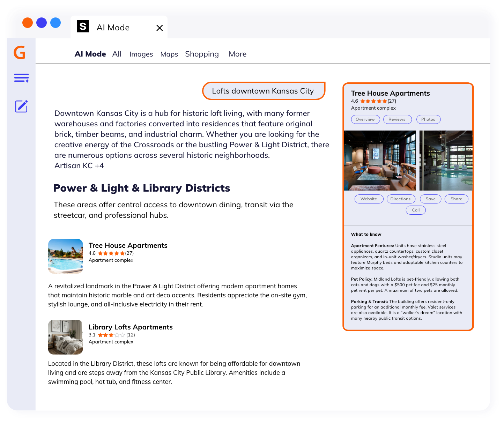The width and height of the screenshot is (504, 423).
Task: Select the AI Mode search tab
Action: [x=90, y=54]
